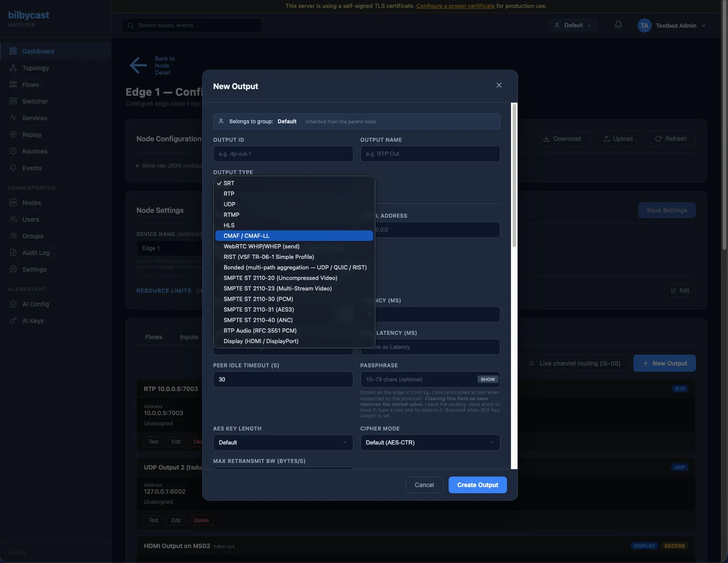
Task: Click the Refresh configuration button
Action: coord(671,139)
